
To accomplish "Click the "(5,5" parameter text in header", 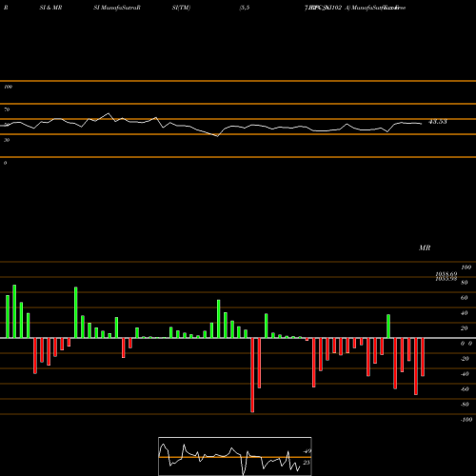I will click(x=245, y=8).
